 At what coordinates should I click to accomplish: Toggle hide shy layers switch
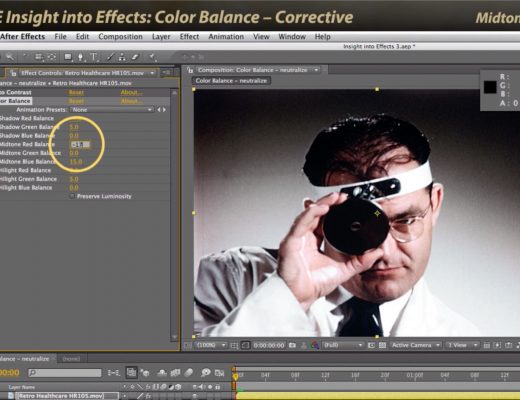(x=162, y=373)
